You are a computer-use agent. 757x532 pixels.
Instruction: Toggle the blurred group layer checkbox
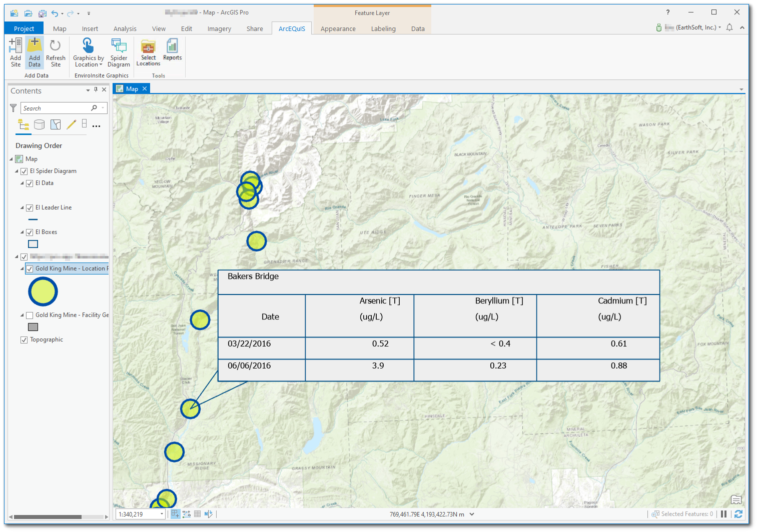tap(24, 257)
